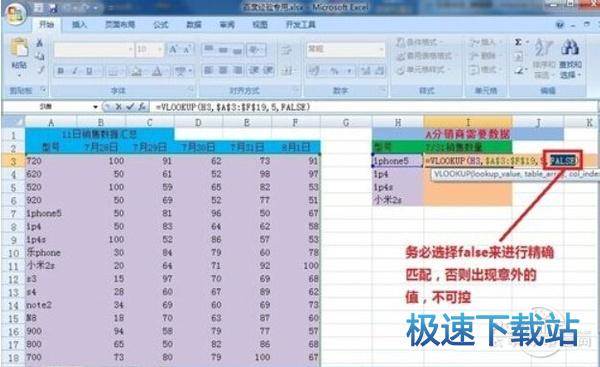Align text left in cells
The width and height of the screenshot is (600, 367).
coord(209,70)
